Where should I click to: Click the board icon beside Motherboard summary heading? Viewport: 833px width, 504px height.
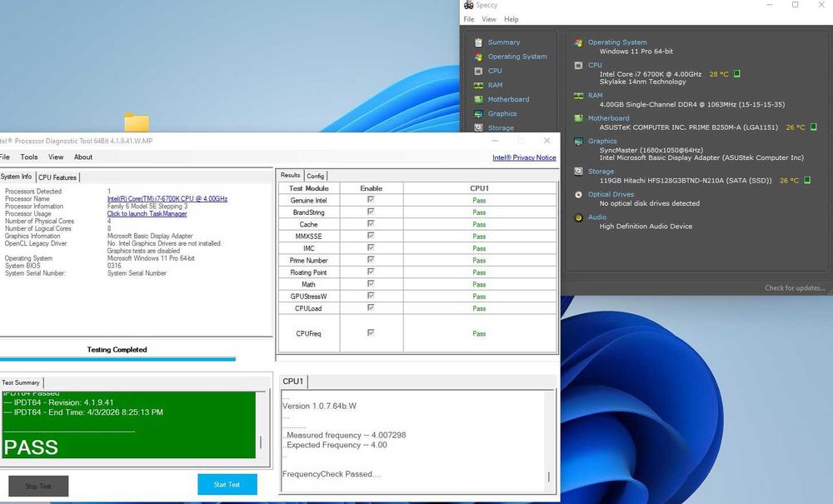[579, 118]
